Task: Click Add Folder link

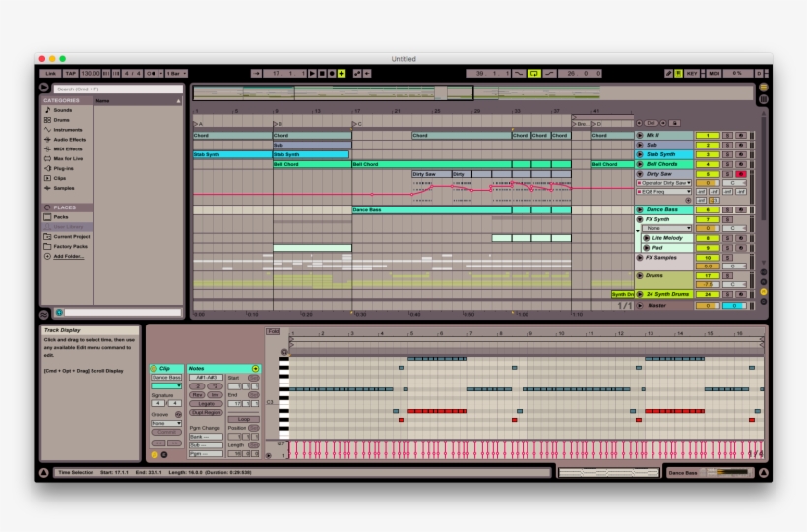Action: click(x=69, y=257)
